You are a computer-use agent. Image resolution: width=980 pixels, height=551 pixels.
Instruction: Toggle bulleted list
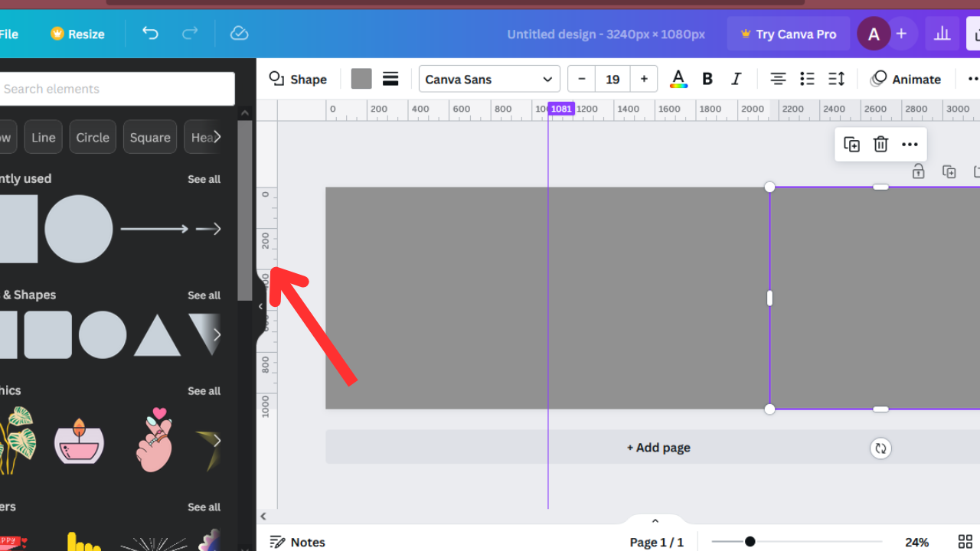pos(807,79)
